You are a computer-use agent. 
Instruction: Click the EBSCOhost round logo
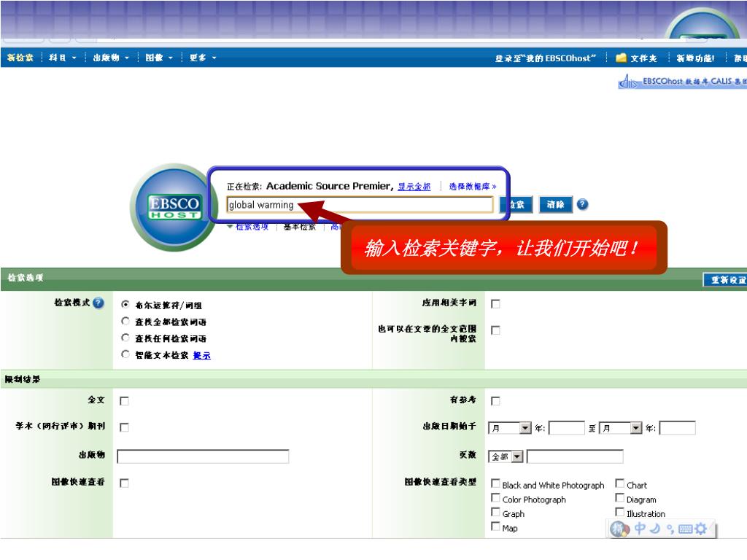coord(174,207)
